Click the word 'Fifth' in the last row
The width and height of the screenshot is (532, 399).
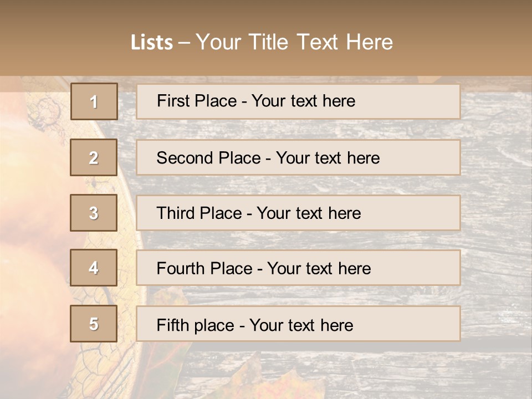[x=172, y=325]
